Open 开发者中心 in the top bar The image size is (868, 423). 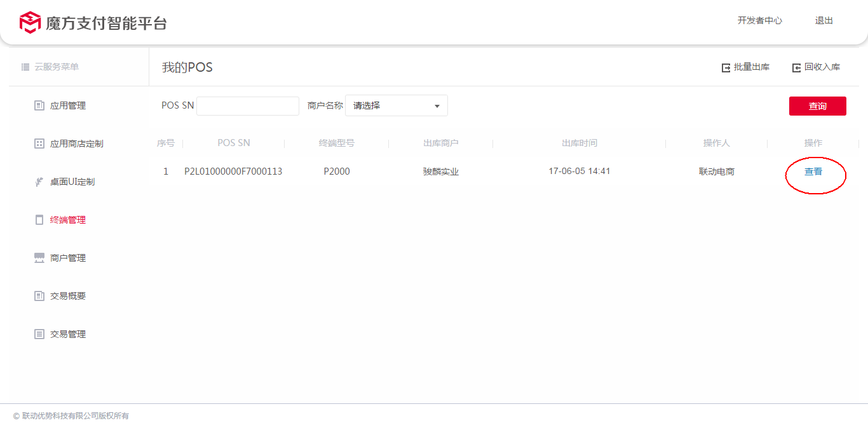coord(759,20)
